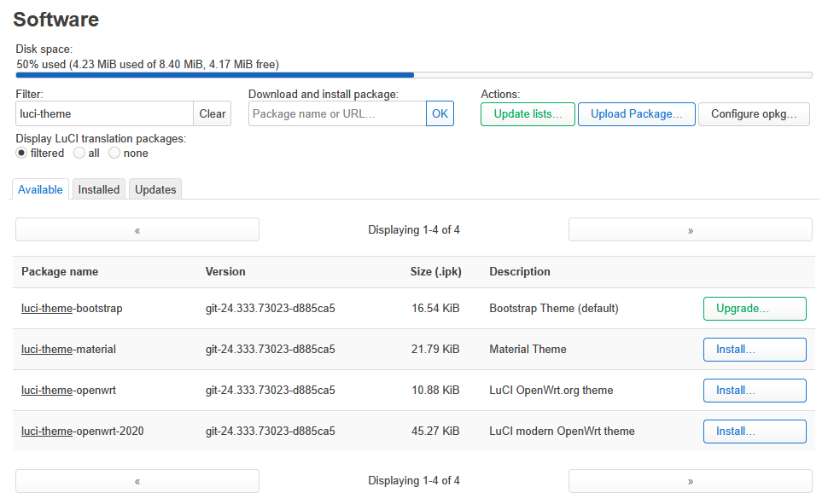This screenshot has height=504, width=828.
Task: Focus the Filter text field
Action: (x=105, y=114)
